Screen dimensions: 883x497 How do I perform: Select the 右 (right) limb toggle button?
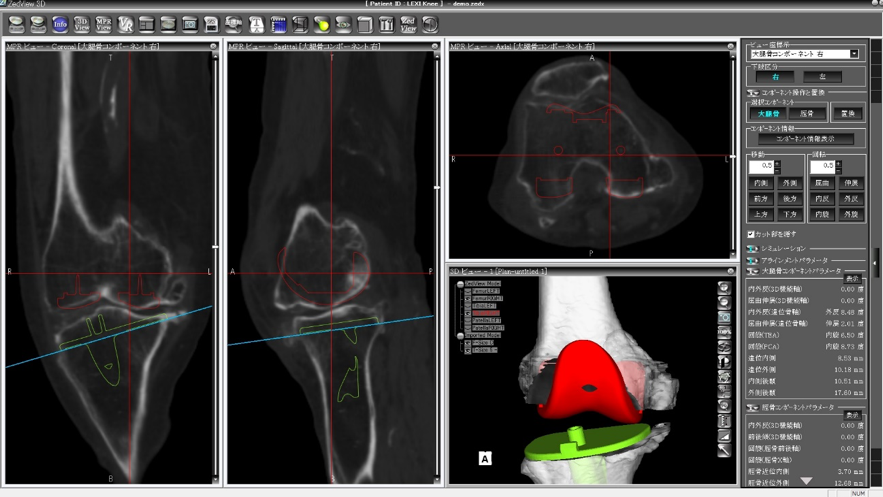click(x=775, y=77)
